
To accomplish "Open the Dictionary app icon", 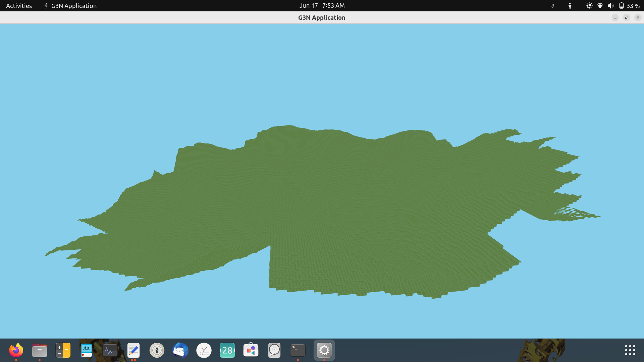I will point(86,350).
